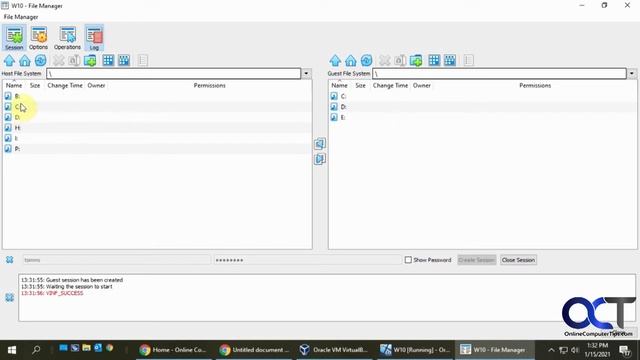Click the password input field
The height and width of the screenshot is (360, 640).
tap(307, 260)
